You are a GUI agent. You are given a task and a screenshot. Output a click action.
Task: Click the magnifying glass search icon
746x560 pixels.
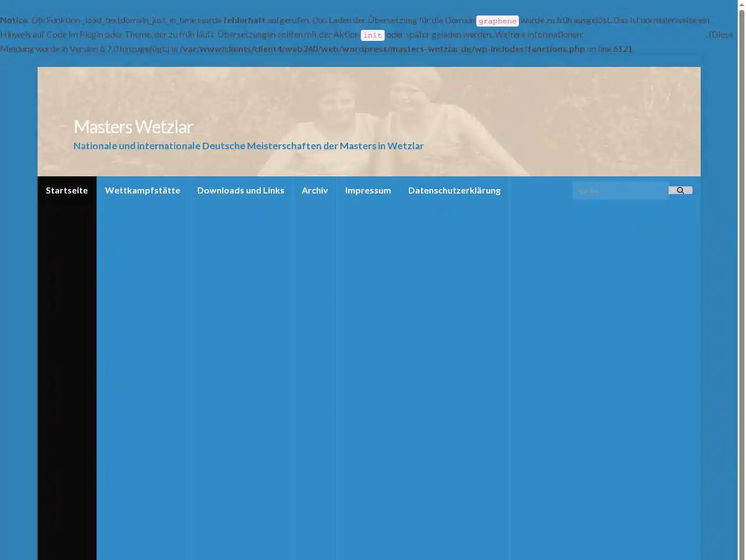coord(680,190)
